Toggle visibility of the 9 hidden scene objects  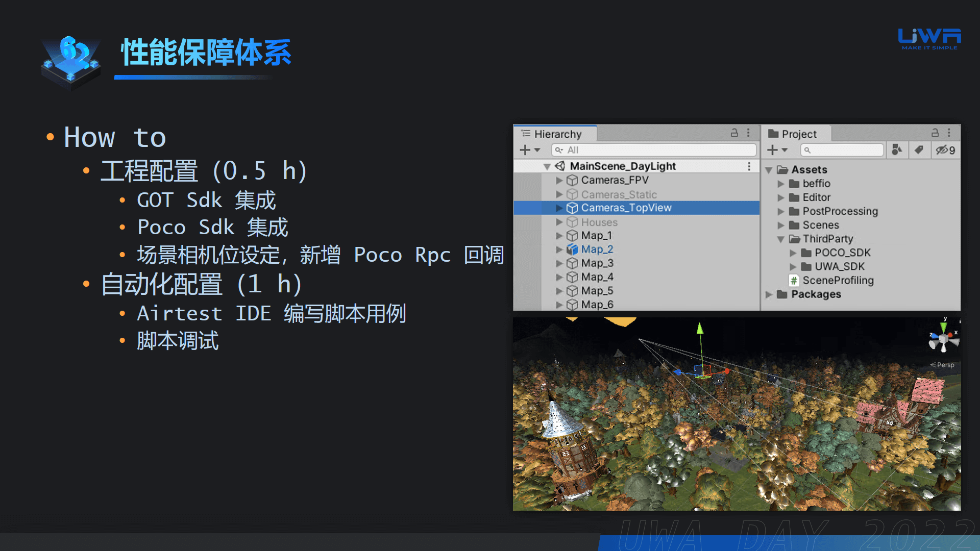tap(944, 151)
